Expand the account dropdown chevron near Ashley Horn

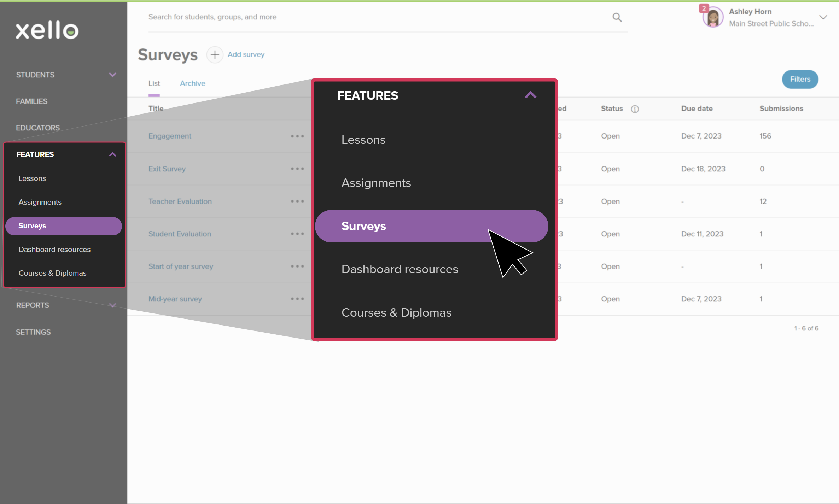point(823,17)
